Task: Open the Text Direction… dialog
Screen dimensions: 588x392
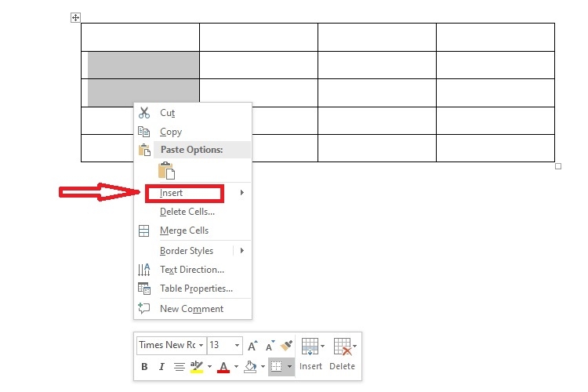Action: (192, 270)
